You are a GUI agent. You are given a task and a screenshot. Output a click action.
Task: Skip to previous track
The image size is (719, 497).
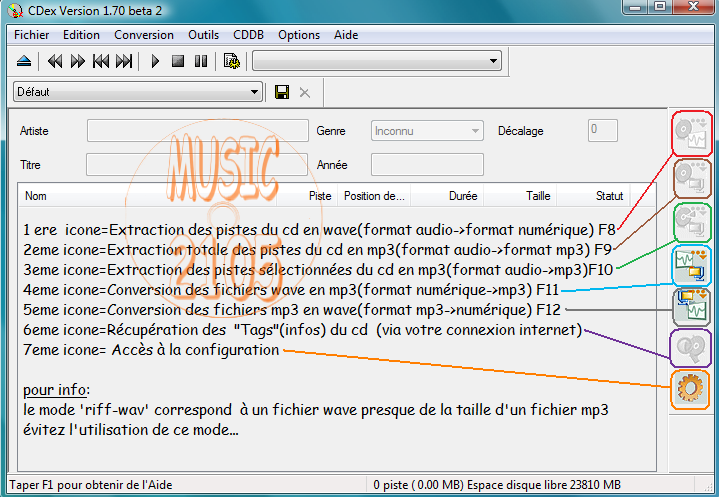pyautogui.click(x=101, y=61)
